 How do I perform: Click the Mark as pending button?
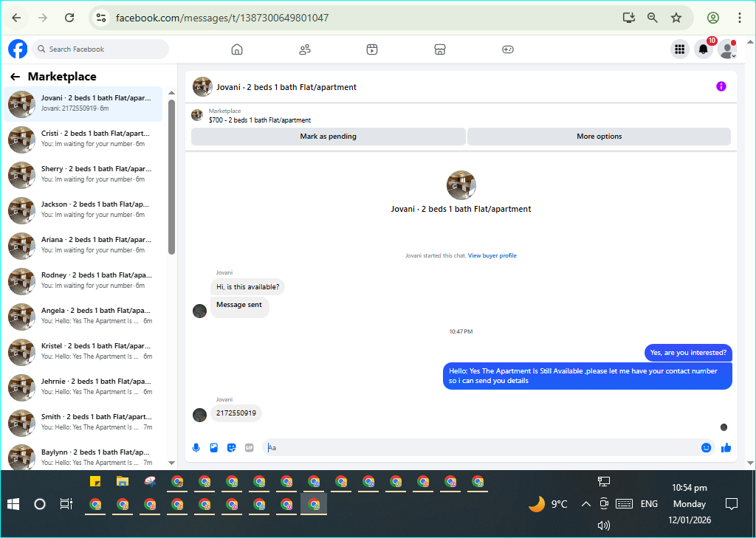point(329,137)
